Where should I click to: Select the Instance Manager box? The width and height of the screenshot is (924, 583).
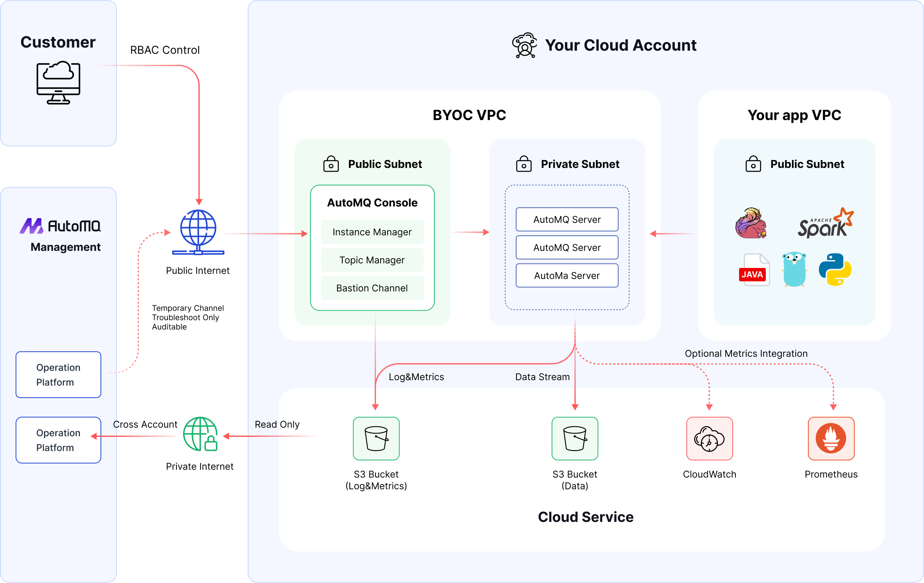[372, 232]
